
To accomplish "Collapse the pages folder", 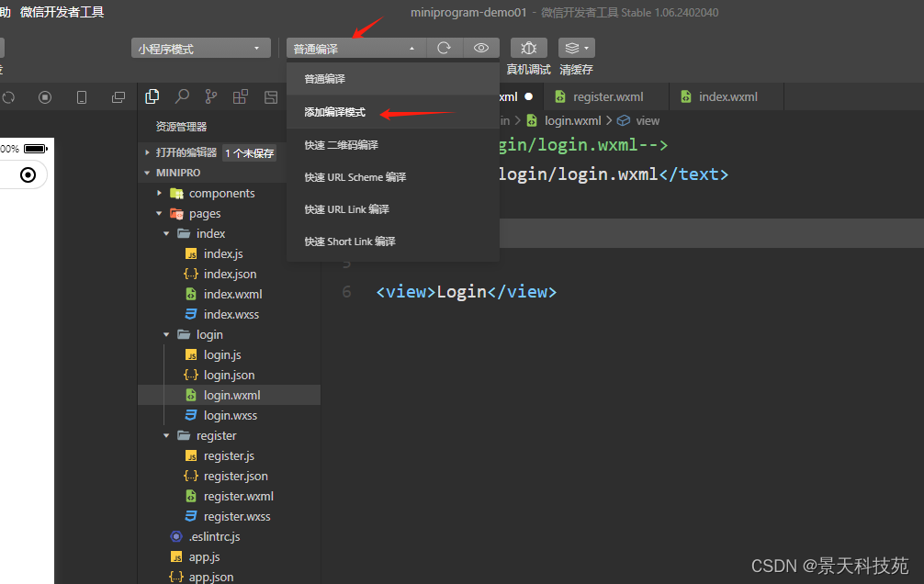I will [x=159, y=213].
